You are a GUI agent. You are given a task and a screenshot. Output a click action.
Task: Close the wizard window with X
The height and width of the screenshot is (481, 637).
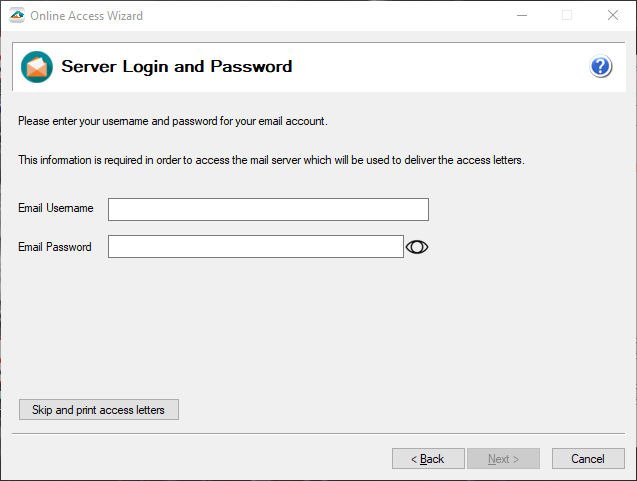612,15
